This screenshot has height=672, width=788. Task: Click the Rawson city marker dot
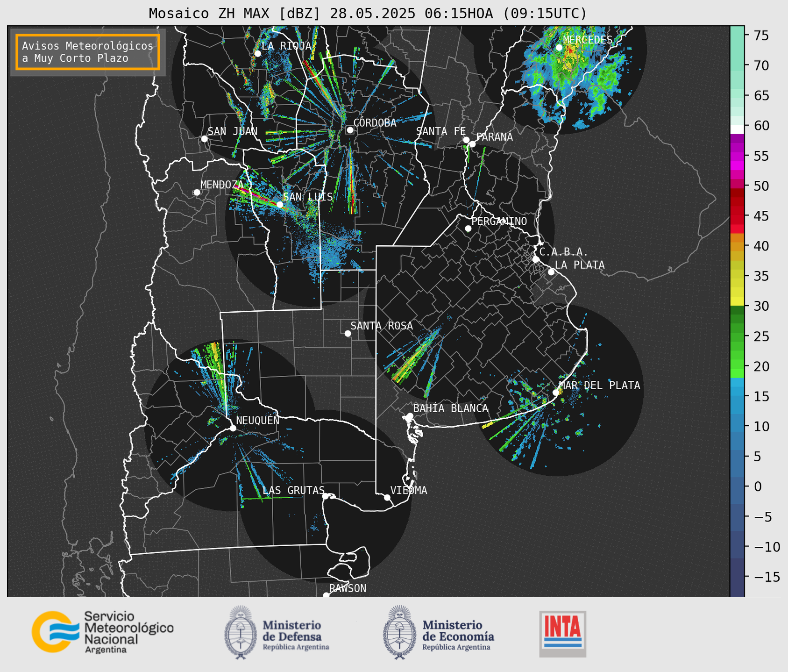(x=326, y=595)
